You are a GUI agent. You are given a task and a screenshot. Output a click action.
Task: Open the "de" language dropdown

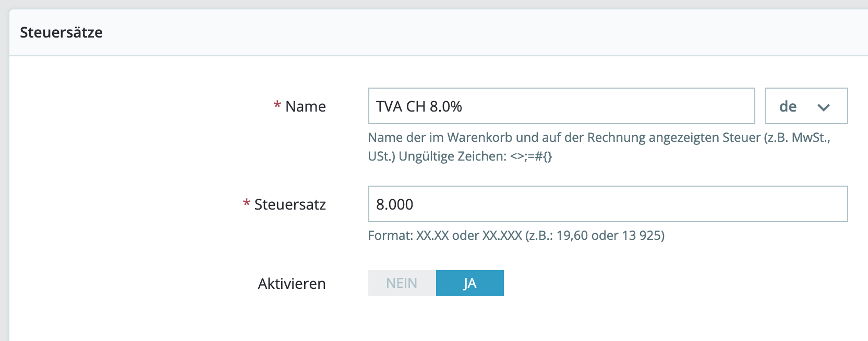click(806, 106)
